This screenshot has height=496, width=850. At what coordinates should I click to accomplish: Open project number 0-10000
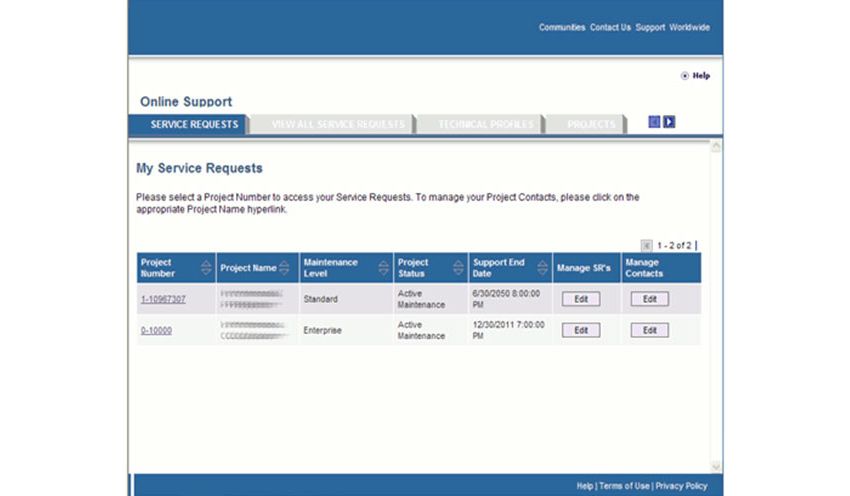(x=156, y=330)
